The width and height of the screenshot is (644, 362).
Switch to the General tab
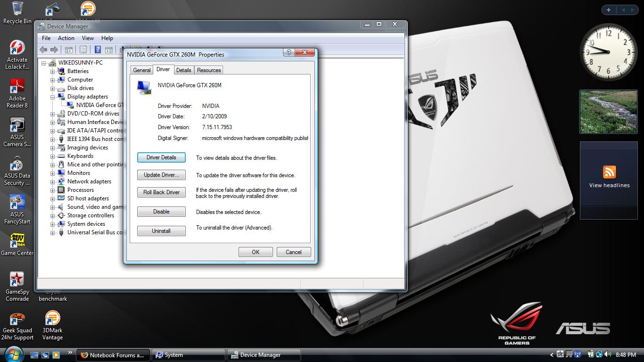141,70
